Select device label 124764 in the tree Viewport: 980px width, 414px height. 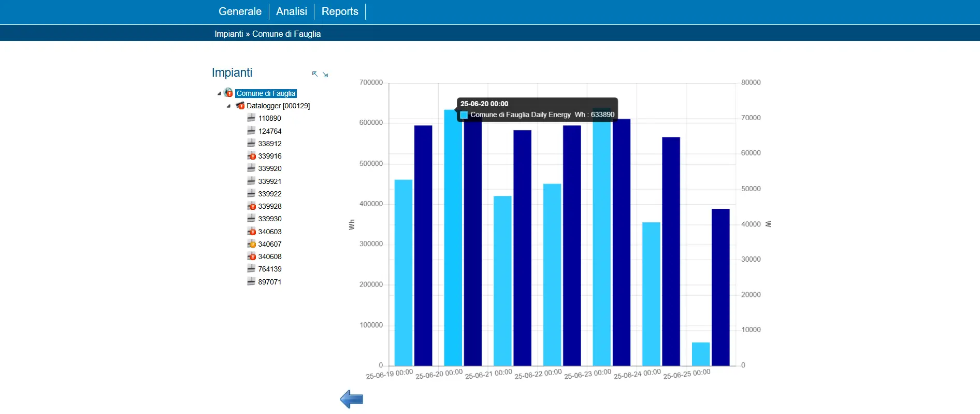270,131
